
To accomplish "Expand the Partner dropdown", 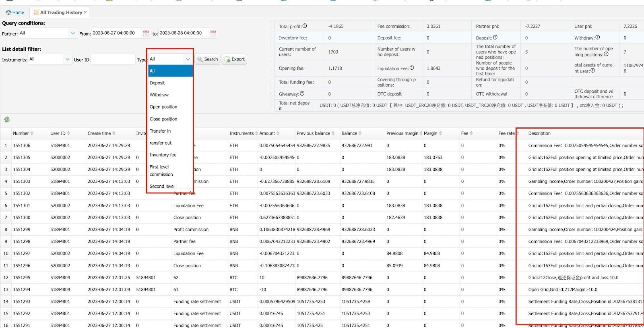I will coord(73,33).
